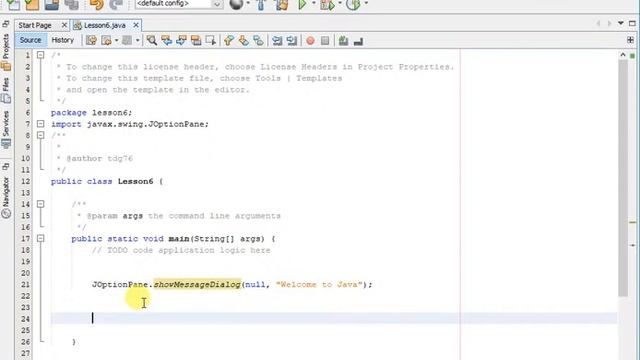The image size is (640, 360).
Task: Collapse license comment fold at line 1
Action: click(40, 55)
